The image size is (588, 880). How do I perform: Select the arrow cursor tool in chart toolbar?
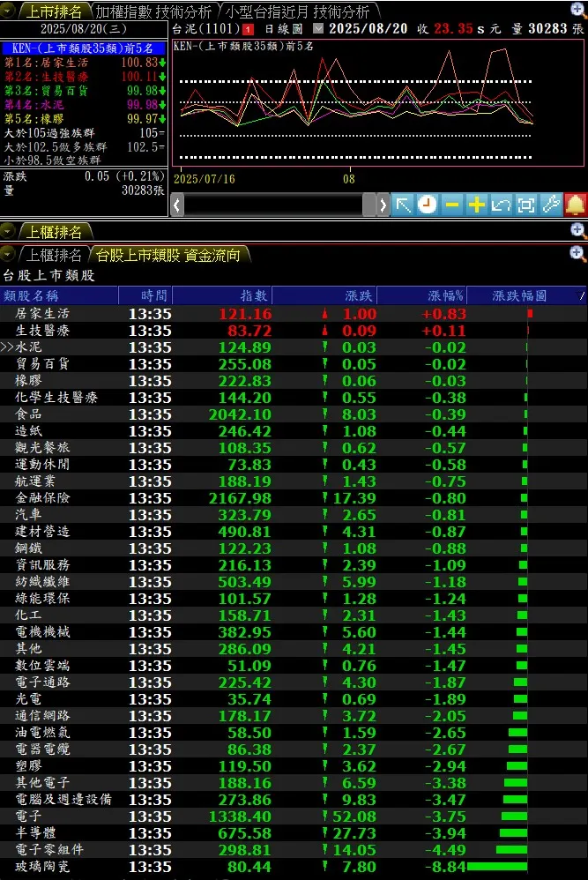pyautogui.click(x=403, y=205)
